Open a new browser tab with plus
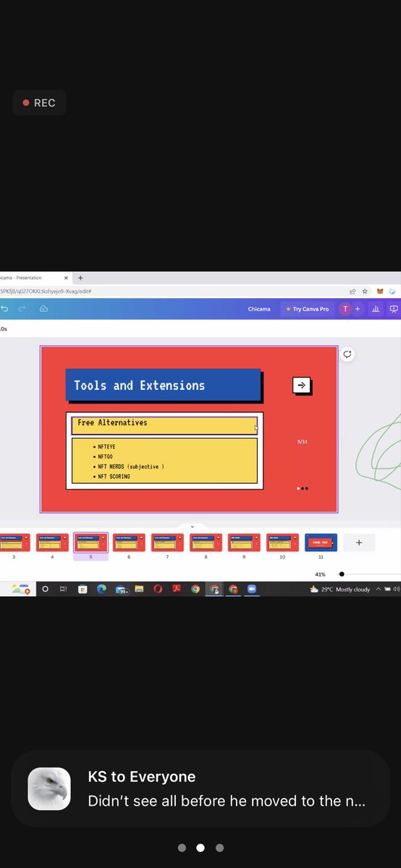401x868 pixels. [x=80, y=278]
